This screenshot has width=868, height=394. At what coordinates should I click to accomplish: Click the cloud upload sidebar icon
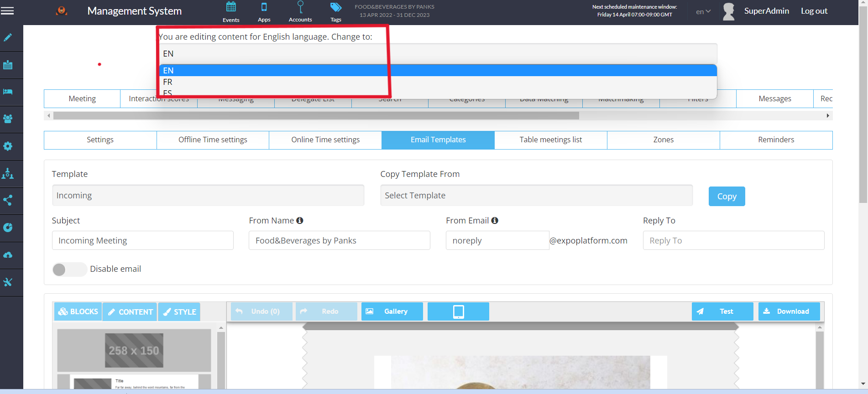8,255
